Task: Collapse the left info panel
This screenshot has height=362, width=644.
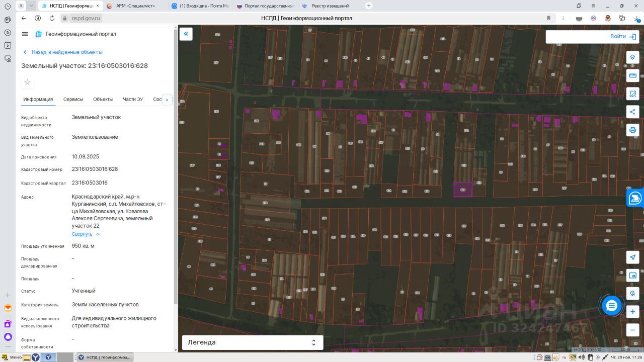Action: point(186,34)
